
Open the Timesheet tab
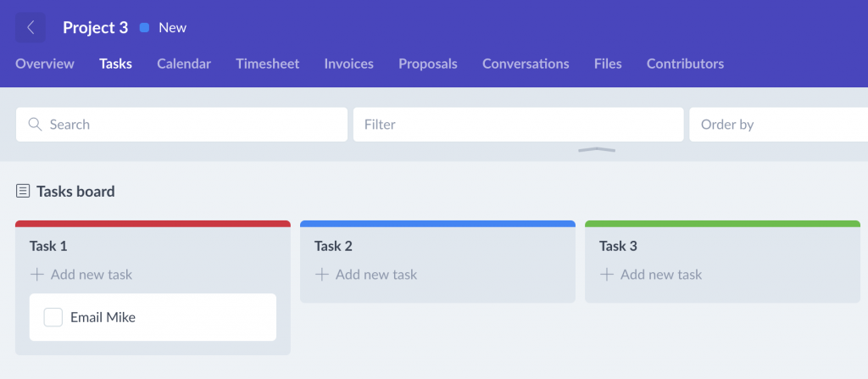[267, 64]
